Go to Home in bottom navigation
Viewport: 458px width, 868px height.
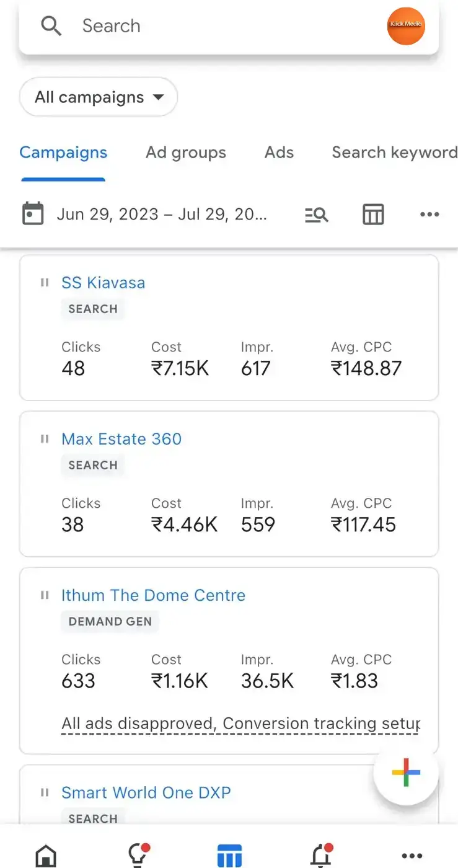coord(46,857)
